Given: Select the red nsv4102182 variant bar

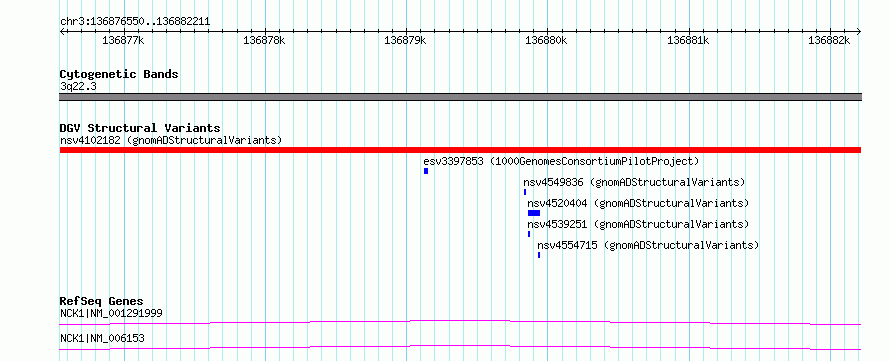Looking at the screenshot, I should click(x=460, y=149).
